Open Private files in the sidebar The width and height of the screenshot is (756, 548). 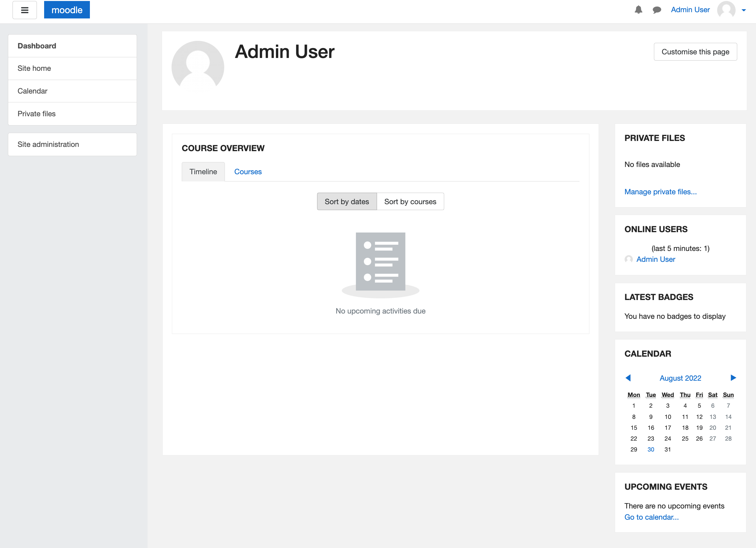coord(37,114)
